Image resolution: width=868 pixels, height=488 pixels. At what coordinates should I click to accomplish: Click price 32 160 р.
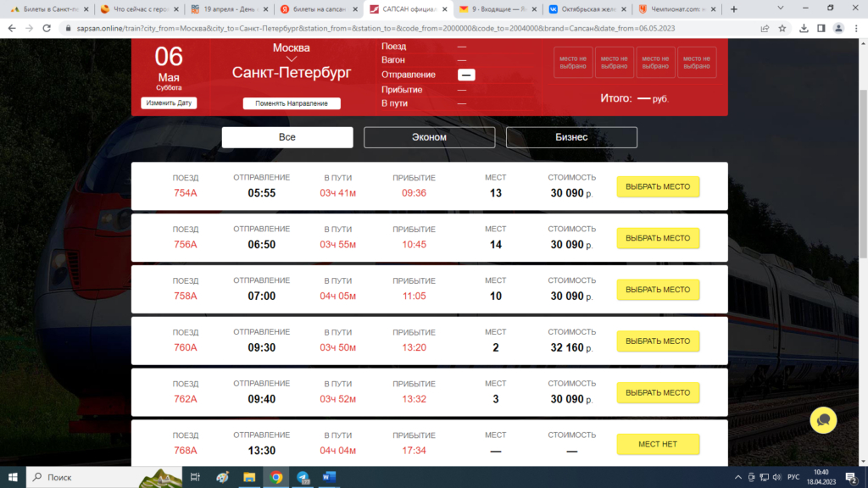click(571, 347)
